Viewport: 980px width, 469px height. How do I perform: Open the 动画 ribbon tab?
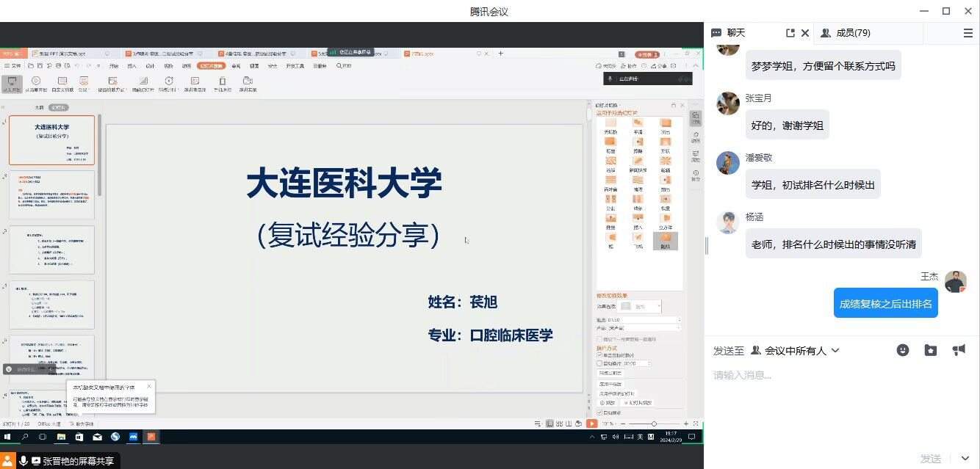[x=187, y=66]
